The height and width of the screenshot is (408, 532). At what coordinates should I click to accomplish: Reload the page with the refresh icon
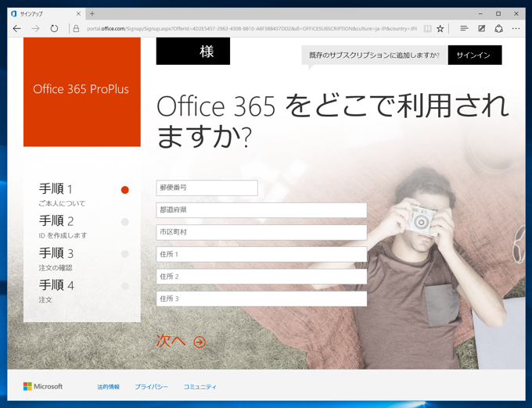[54, 29]
